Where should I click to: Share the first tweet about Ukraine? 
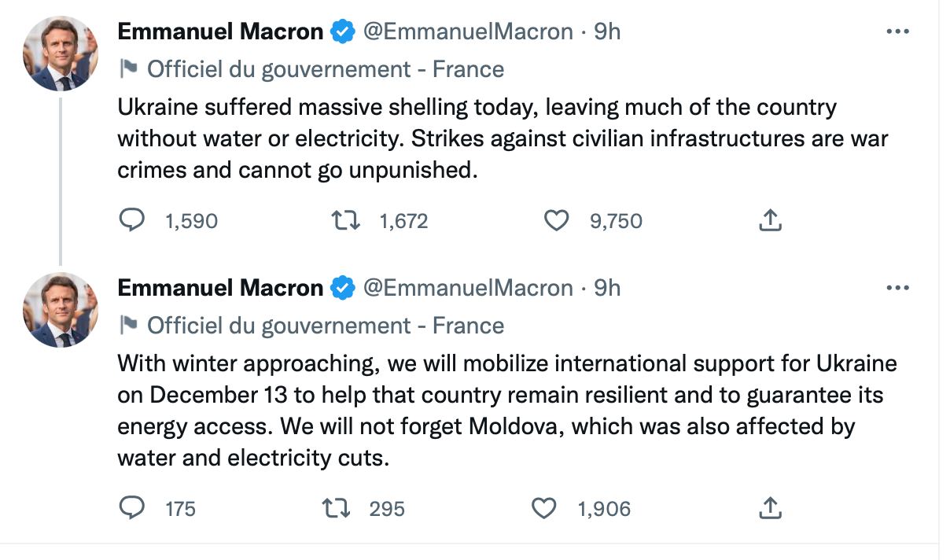click(x=770, y=221)
